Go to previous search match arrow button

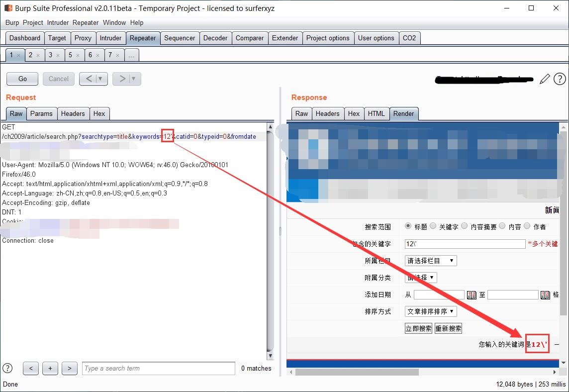coord(31,368)
